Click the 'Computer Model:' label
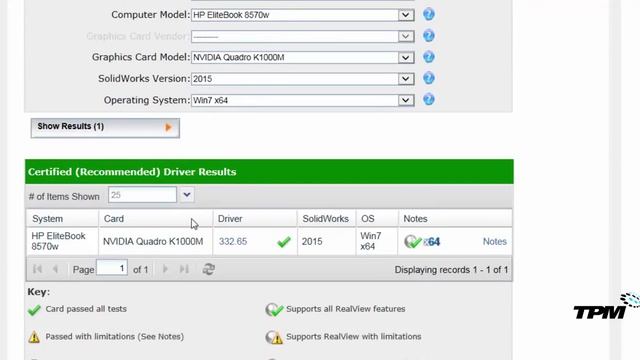The width and height of the screenshot is (640, 360). 151,15
